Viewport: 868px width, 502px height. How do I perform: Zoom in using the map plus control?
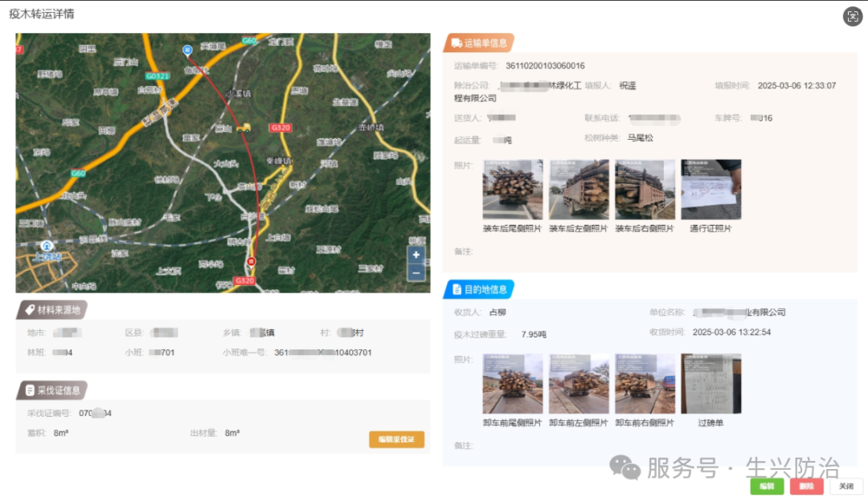416,255
